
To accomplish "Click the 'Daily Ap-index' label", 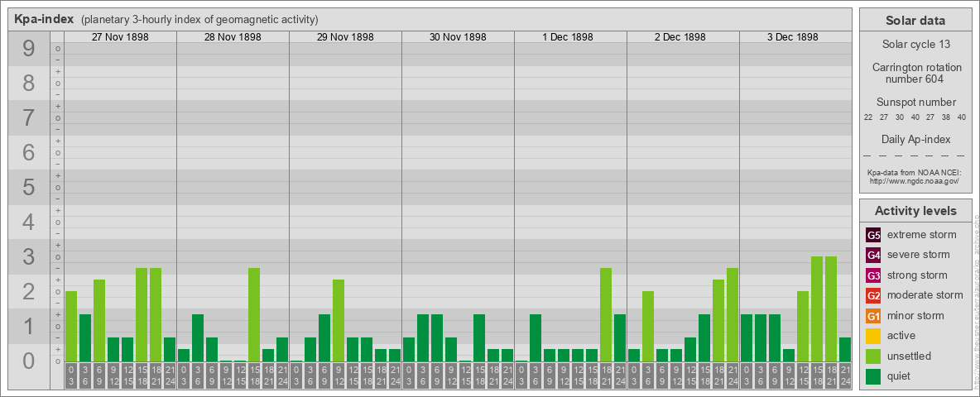I will [915, 139].
